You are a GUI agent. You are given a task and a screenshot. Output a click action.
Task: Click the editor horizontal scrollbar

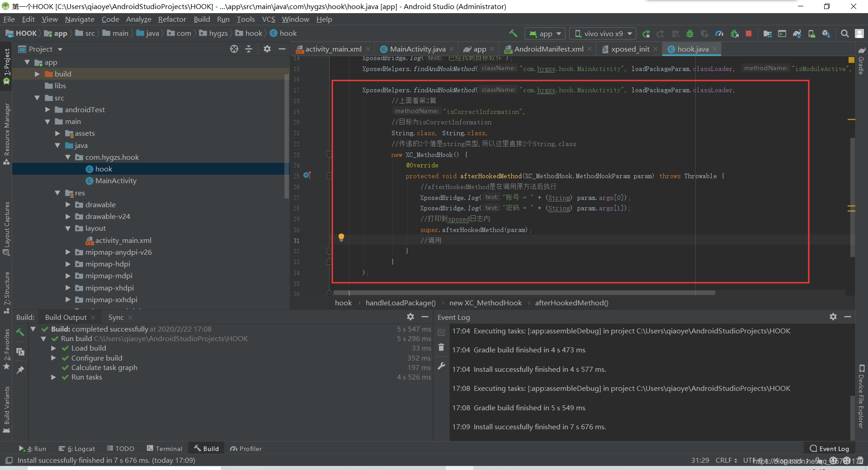pyautogui.click(x=524, y=293)
